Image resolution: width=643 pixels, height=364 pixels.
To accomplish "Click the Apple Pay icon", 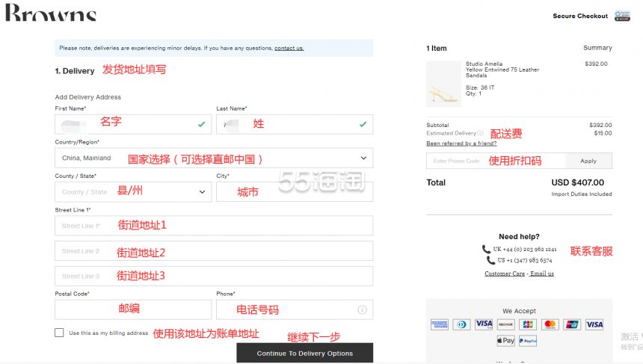I will 505,341.
